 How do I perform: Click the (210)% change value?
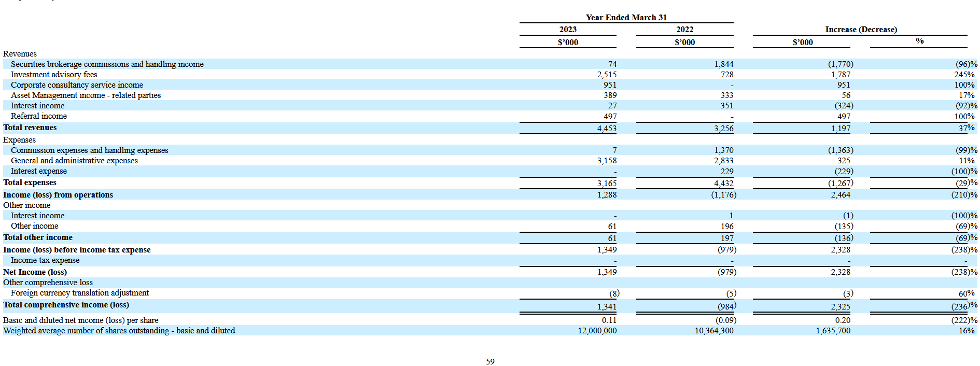pyautogui.click(x=964, y=195)
